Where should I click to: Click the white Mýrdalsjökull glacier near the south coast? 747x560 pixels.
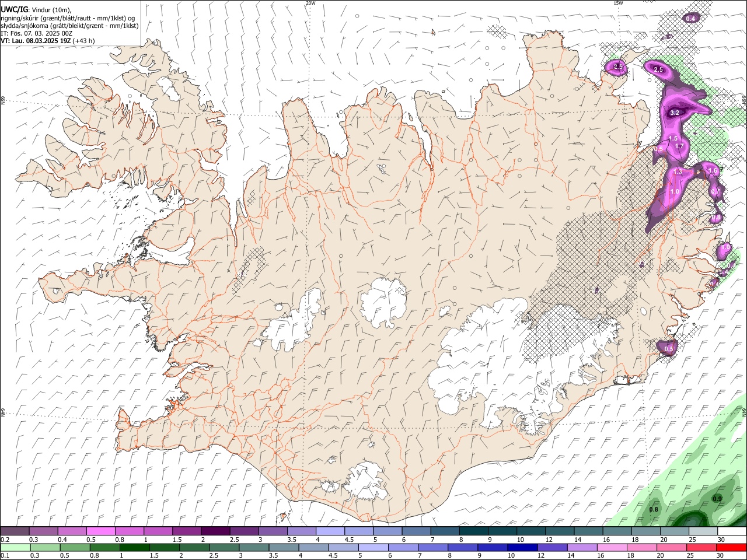pyautogui.click(x=365, y=482)
